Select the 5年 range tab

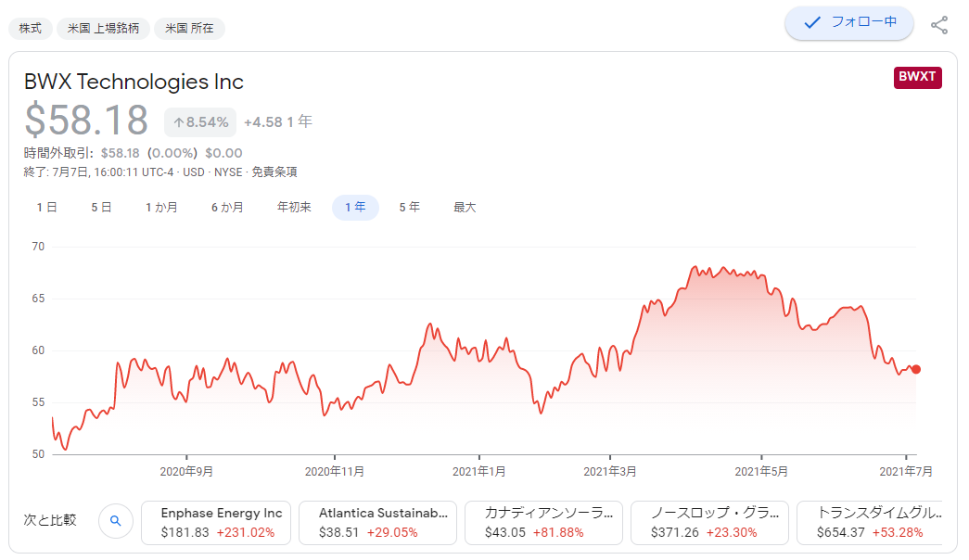pyautogui.click(x=409, y=207)
